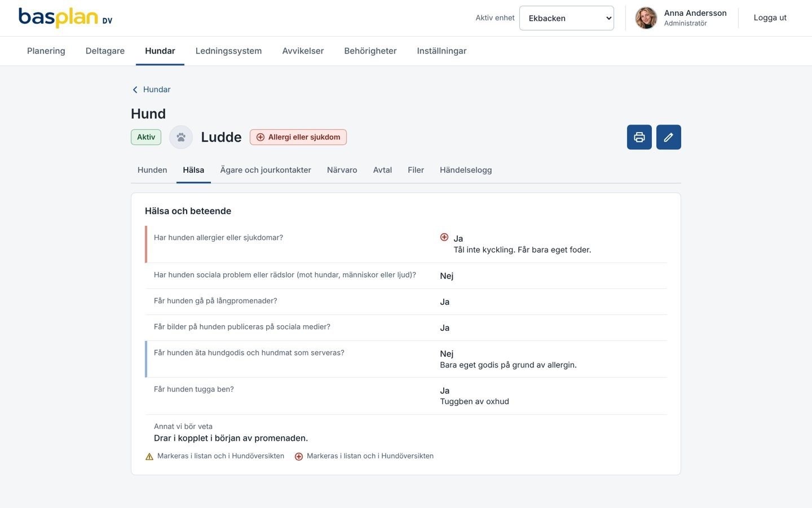Open the Aktiv enhet Ekbacken dropdown
This screenshot has width=812, height=508.
point(566,18)
